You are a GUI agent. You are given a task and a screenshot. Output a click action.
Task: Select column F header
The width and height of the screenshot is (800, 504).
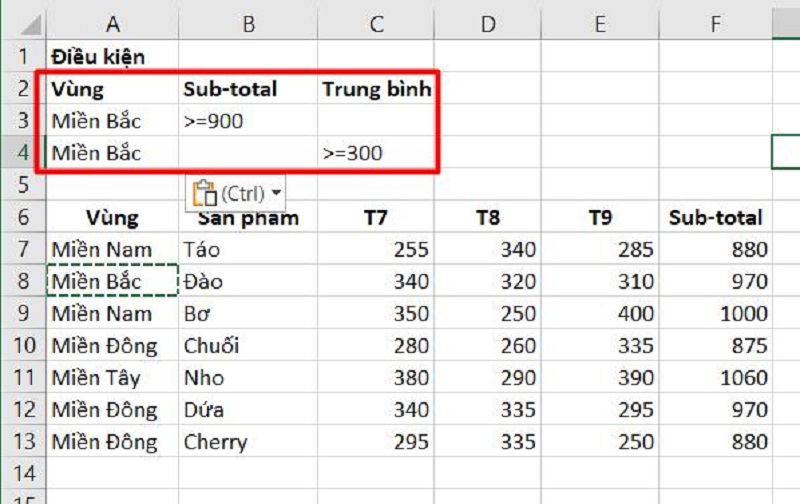(x=715, y=23)
